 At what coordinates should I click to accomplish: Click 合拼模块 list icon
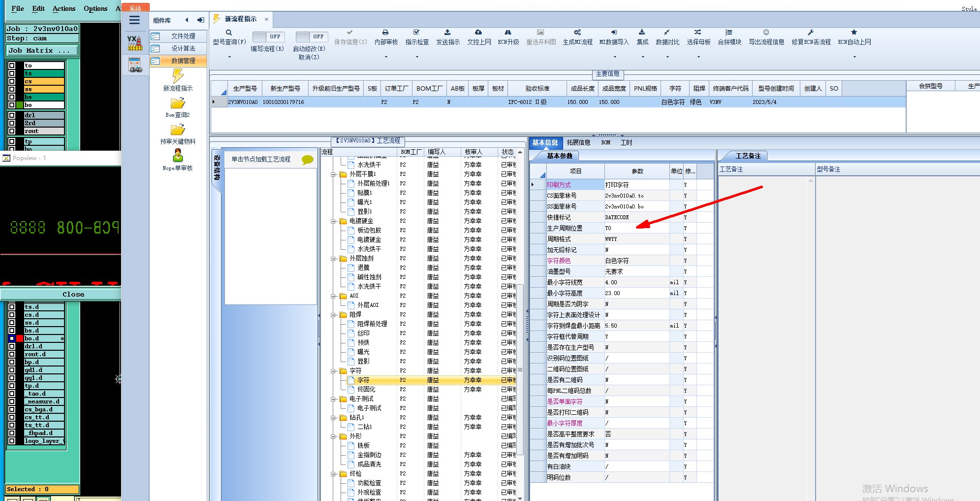pyautogui.click(x=729, y=33)
